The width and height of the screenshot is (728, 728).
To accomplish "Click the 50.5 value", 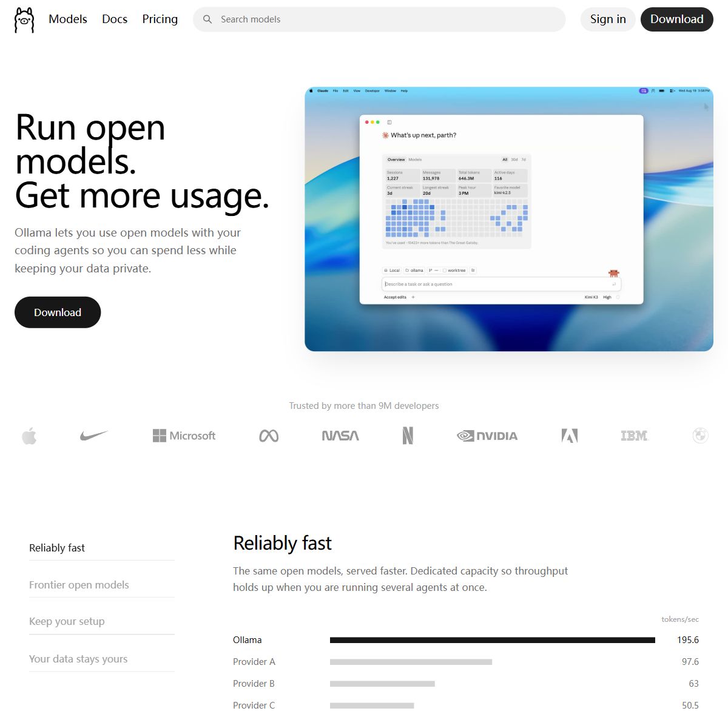I will (690, 706).
